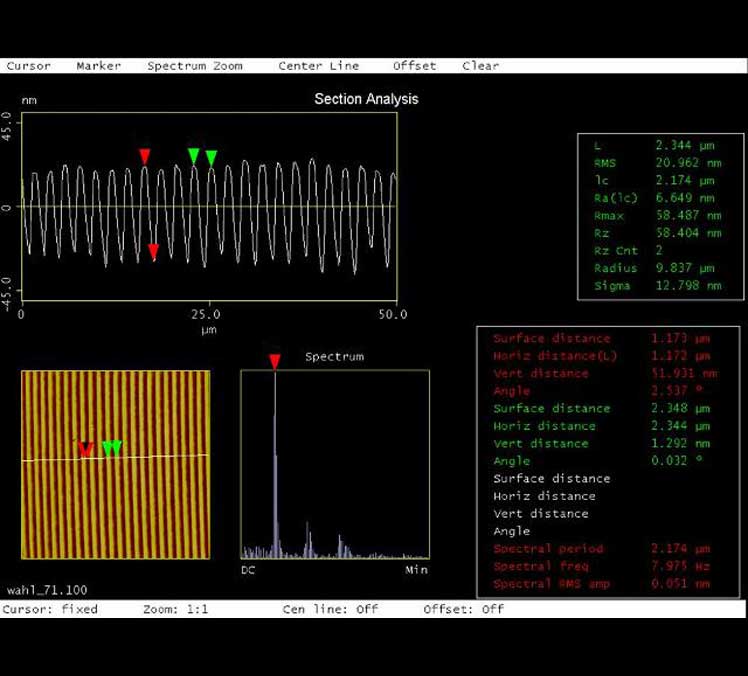This screenshot has height=676, width=748.
Task: Open the Marker menu
Action: 99,66
